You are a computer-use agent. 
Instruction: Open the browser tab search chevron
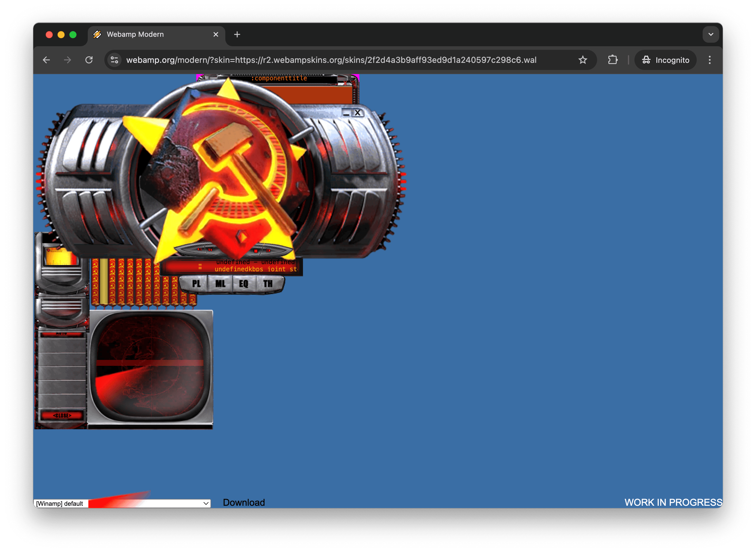pyautogui.click(x=711, y=34)
